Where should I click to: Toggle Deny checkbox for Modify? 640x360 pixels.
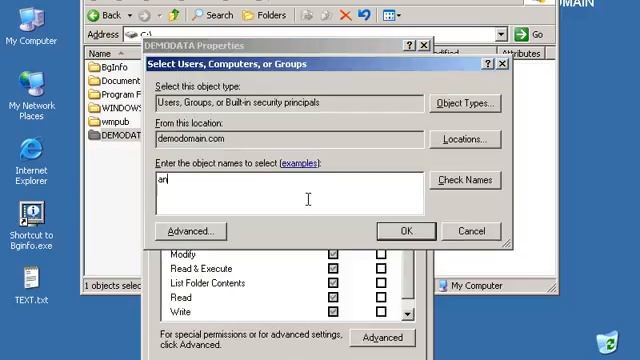381,254
